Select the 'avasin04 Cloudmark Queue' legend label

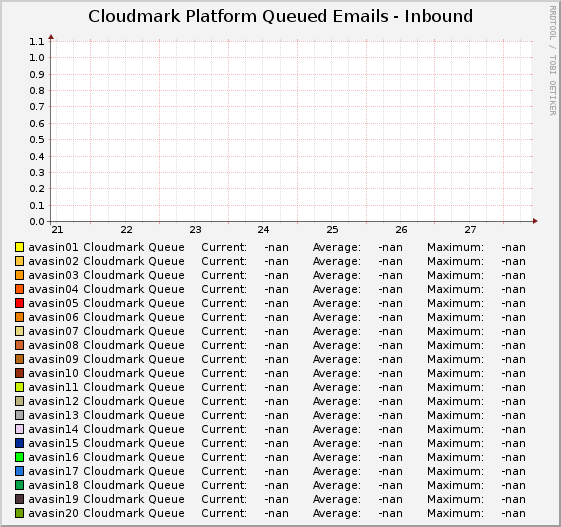(106, 289)
